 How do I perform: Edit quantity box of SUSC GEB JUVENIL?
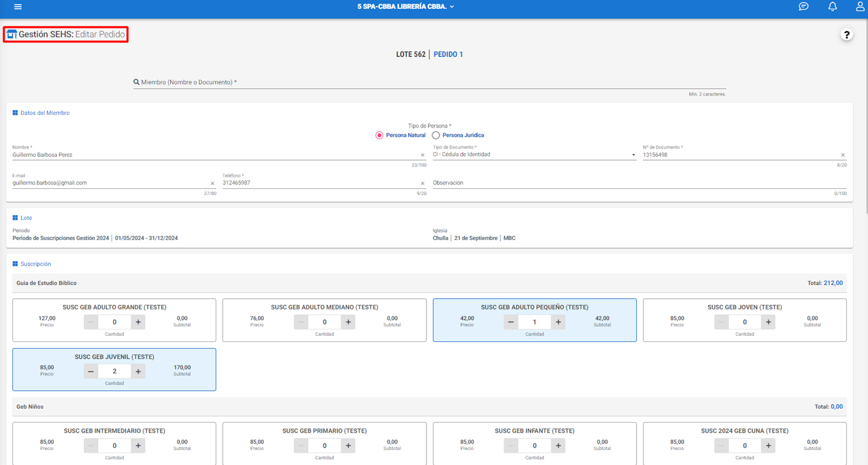click(114, 371)
